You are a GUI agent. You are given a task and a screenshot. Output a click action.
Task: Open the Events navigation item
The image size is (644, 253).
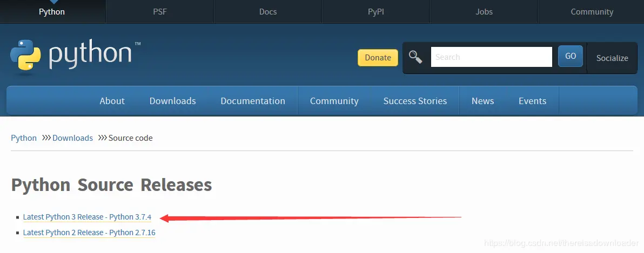[532, 101]
